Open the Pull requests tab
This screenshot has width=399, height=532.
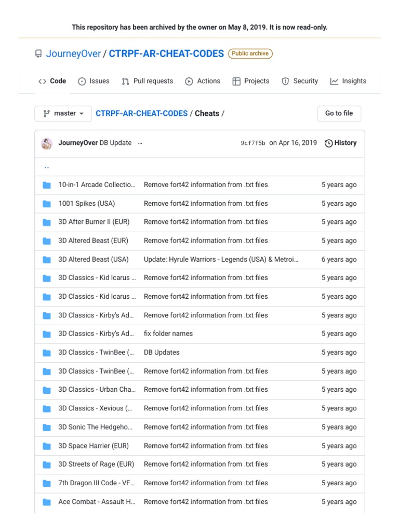click(147, 82)
